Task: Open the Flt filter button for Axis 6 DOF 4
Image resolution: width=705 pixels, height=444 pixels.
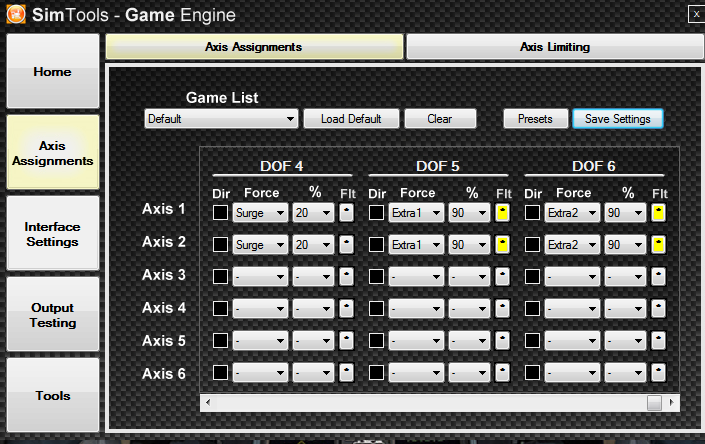Action: pyautogui.click(x=346, y=373)
